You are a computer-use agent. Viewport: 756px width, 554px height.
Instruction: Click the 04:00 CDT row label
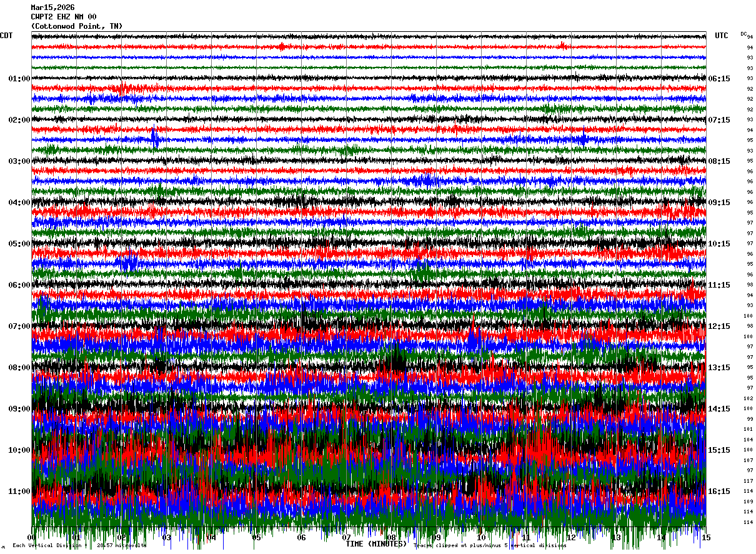coord(19,203)
